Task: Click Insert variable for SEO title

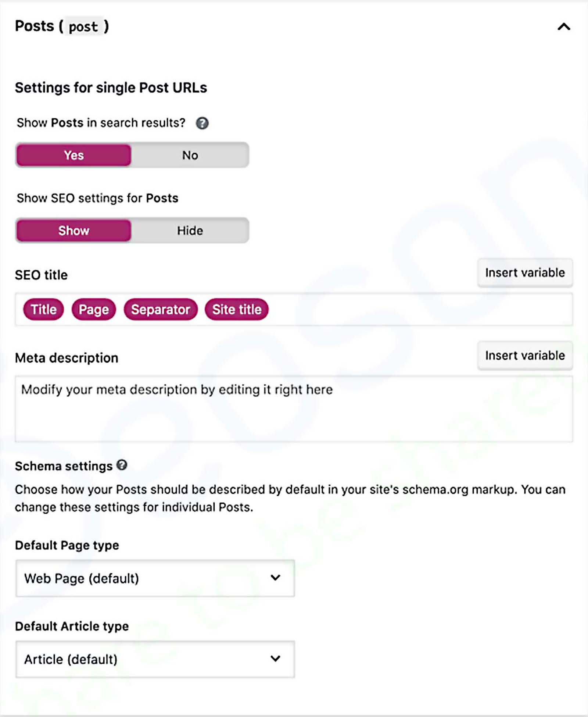Action: pyautogui.click(x=525, y=273)
